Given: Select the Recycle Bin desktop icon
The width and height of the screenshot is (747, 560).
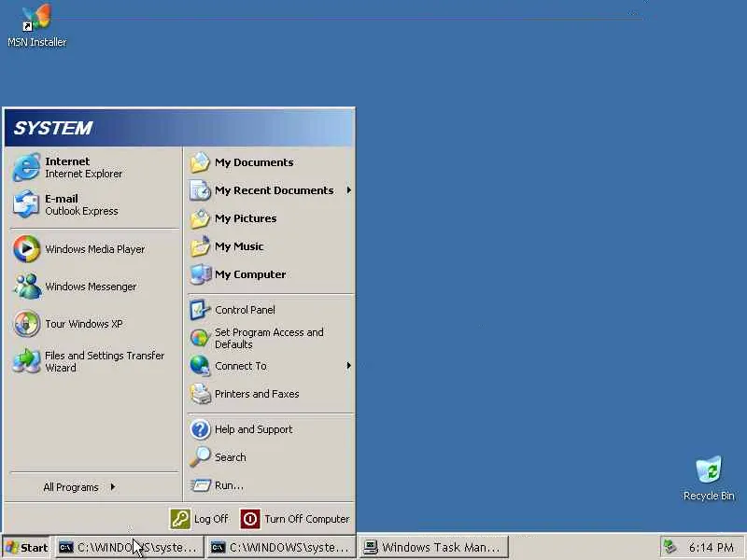Looking at the screenshot, I should point(709,479).
